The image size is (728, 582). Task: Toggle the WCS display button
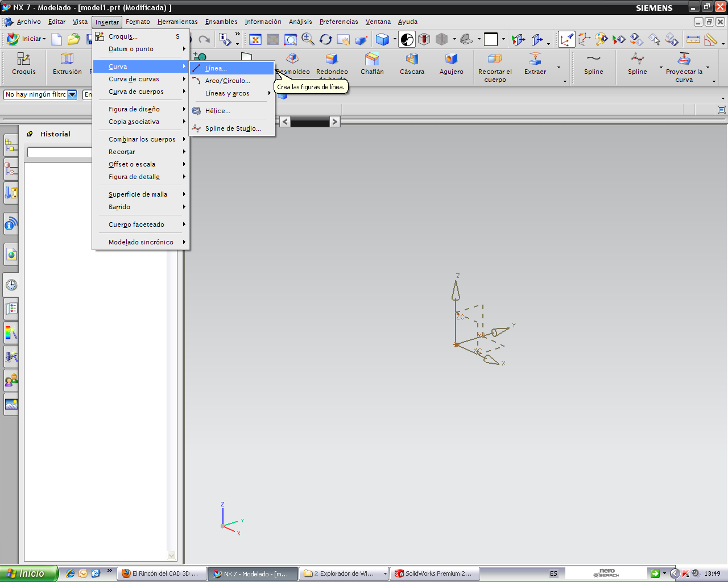[x=566, y=39]
